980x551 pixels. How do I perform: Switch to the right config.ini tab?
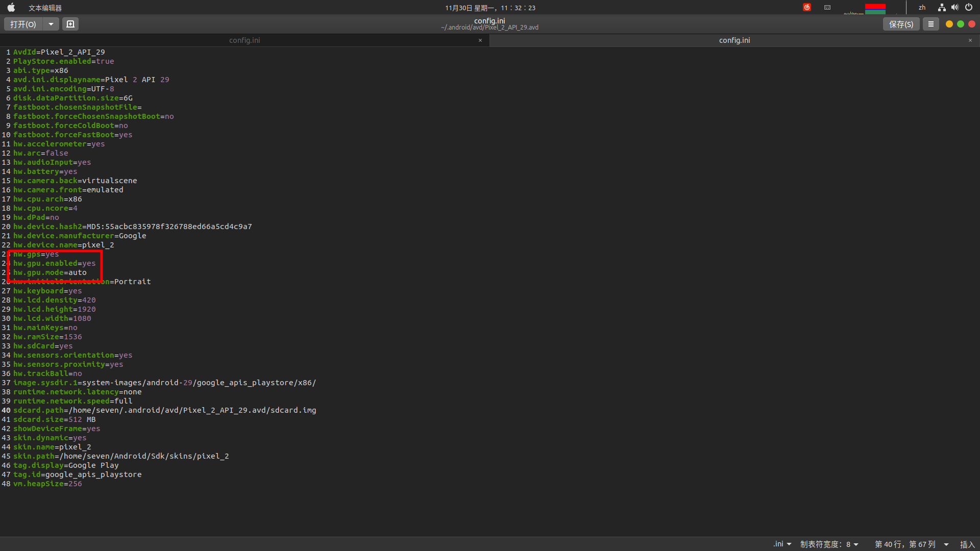(x=734, y=40)
